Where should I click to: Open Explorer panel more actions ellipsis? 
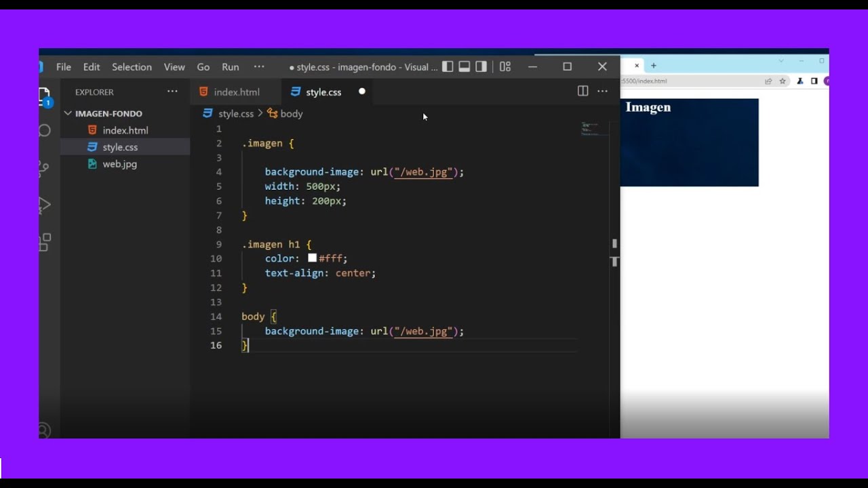click(x=172, y=91)
